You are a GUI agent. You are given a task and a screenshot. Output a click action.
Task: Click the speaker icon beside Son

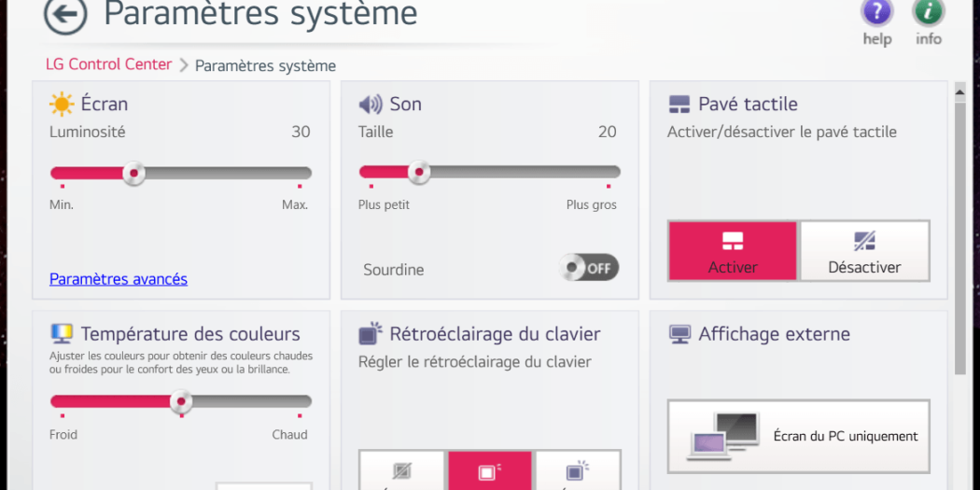pos(371,104)
